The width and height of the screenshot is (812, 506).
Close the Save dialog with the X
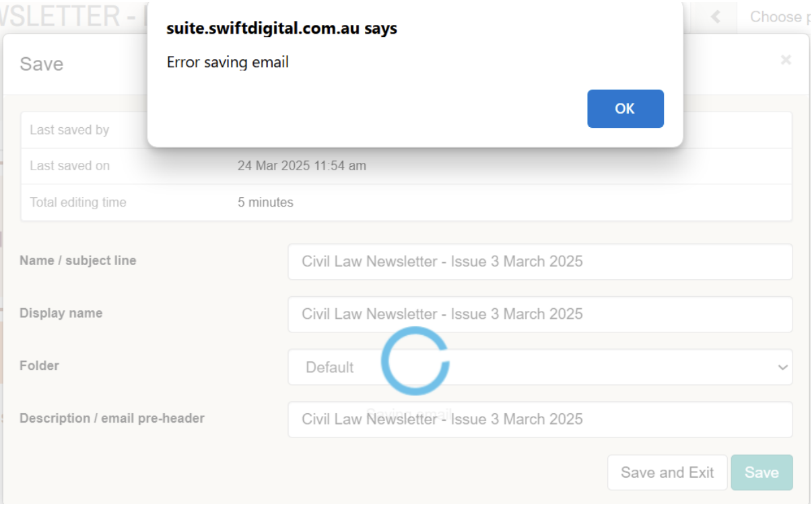[x=785, y=60]
